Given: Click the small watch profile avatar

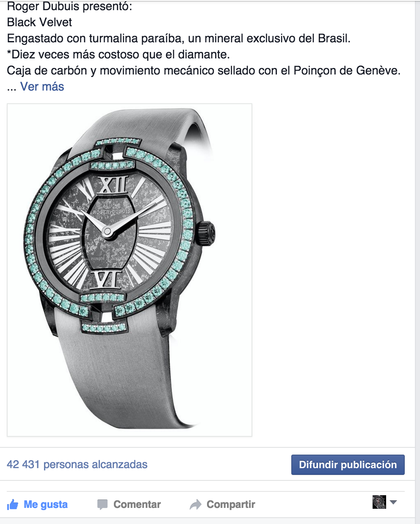Looking at the screenshot, I should (379, 502).
